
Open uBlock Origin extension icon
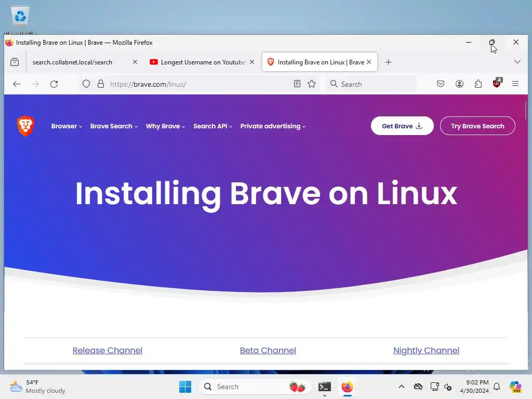[x=497, y=83]
